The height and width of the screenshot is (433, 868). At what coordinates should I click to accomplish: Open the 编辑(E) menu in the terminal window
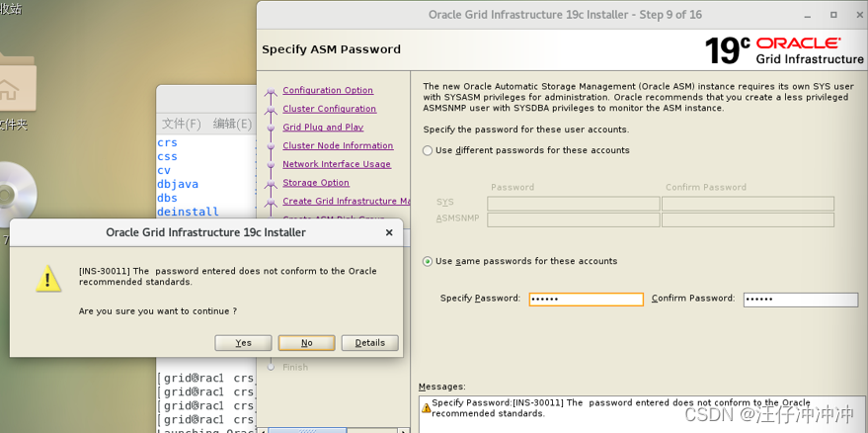pos(232,124)
